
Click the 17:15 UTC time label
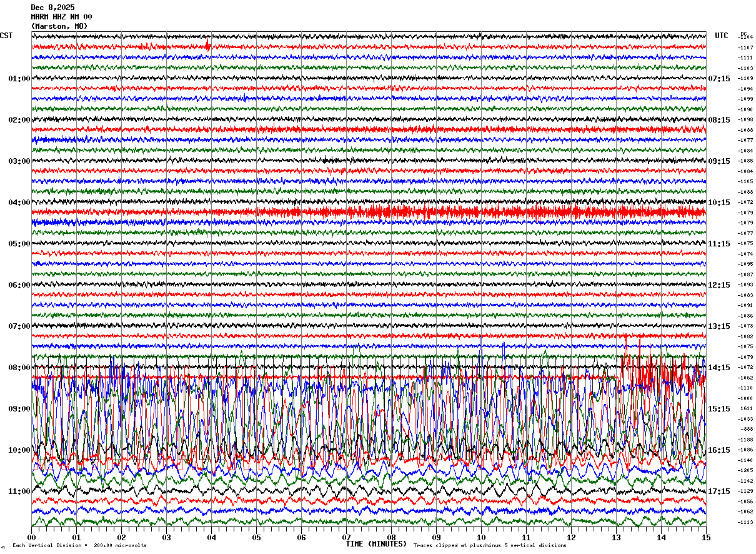click(719, 491)
